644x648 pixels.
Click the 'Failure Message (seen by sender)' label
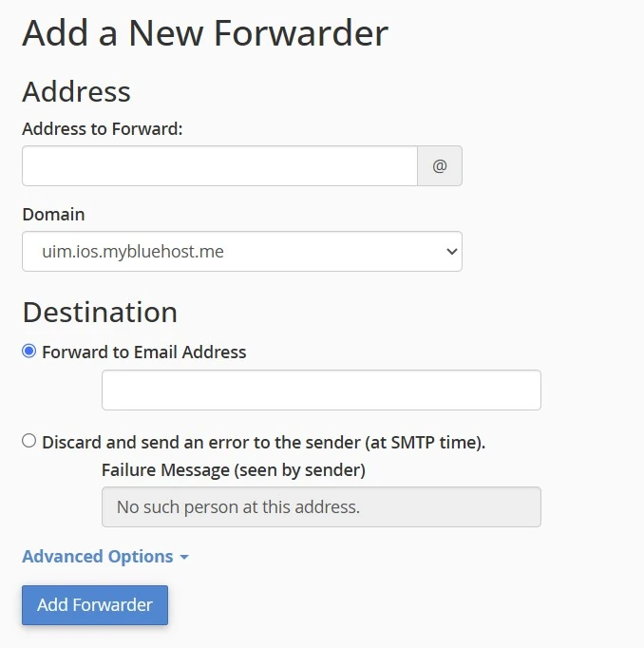pos(233,469)
